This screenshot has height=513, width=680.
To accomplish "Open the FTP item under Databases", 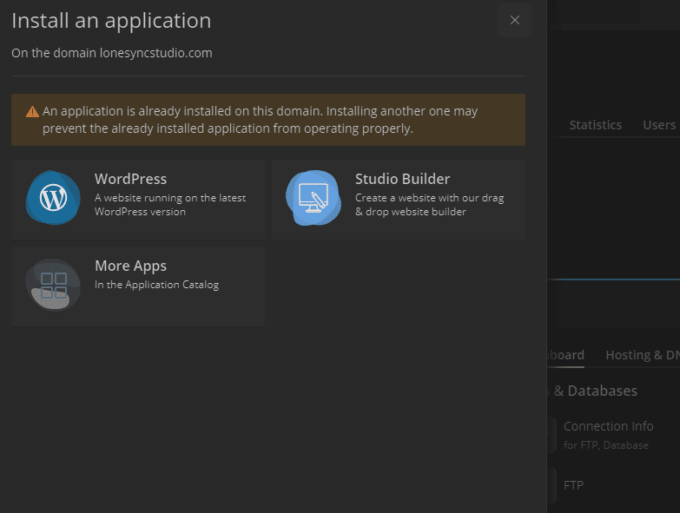I will point(573,485).
